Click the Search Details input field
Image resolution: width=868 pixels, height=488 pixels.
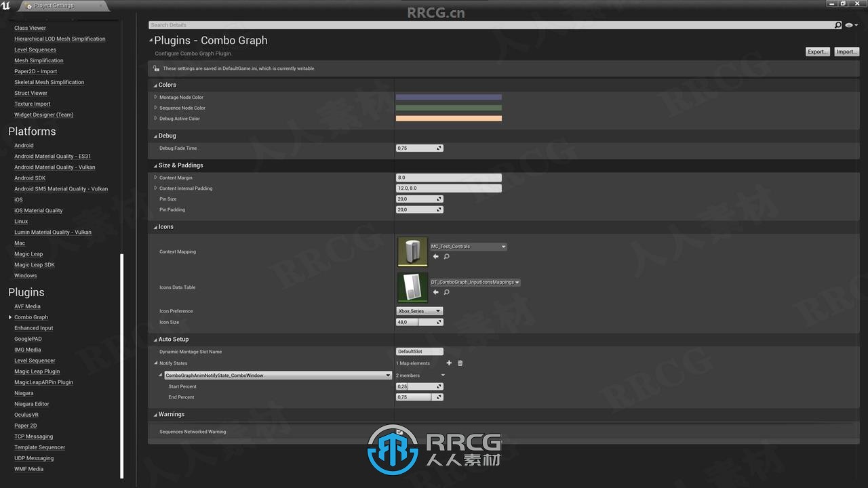[491, 25]
